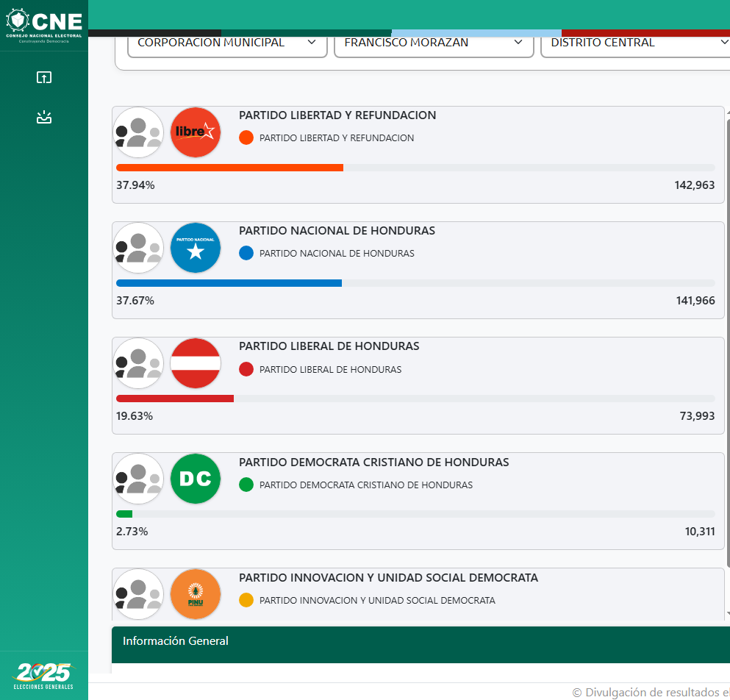Image resolution: width=730 pixels, height=700 pixels.
Task: Click candidates avatar for Partido Libertad y Refundacion
Action: [138, 132]
